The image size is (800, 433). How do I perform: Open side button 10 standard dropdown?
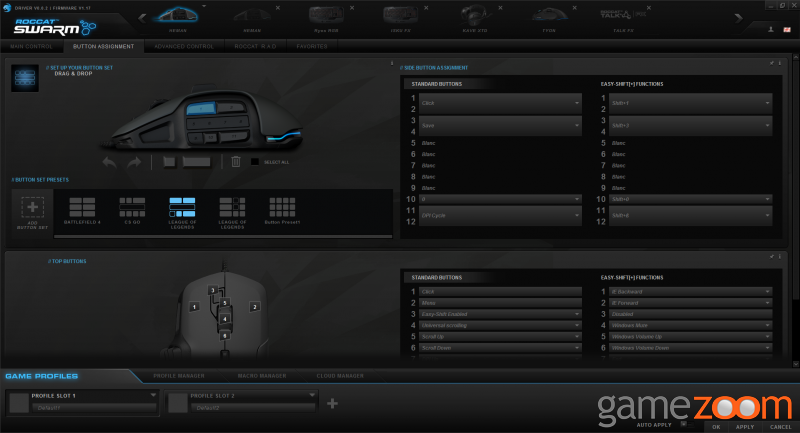(x=500, y=199)
